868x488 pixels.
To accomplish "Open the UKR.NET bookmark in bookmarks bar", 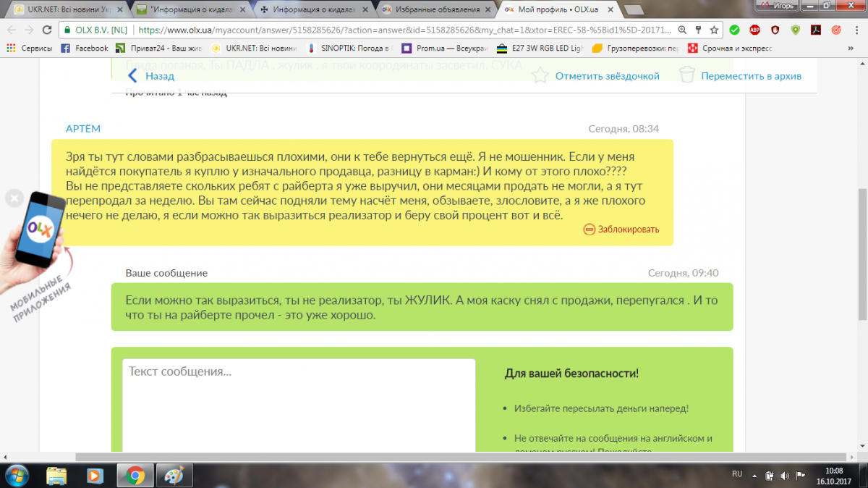I will 255,49.
